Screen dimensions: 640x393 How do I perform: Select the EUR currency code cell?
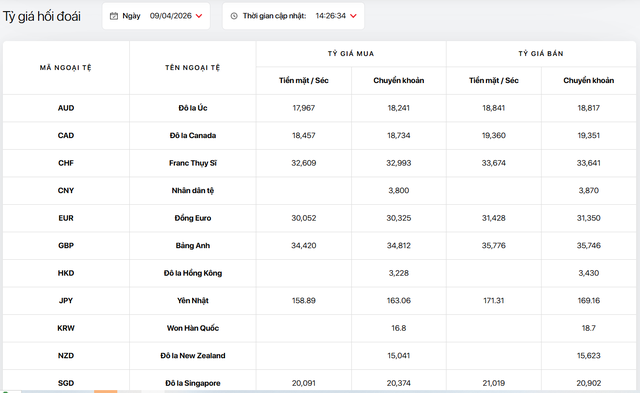coord(66,218)
